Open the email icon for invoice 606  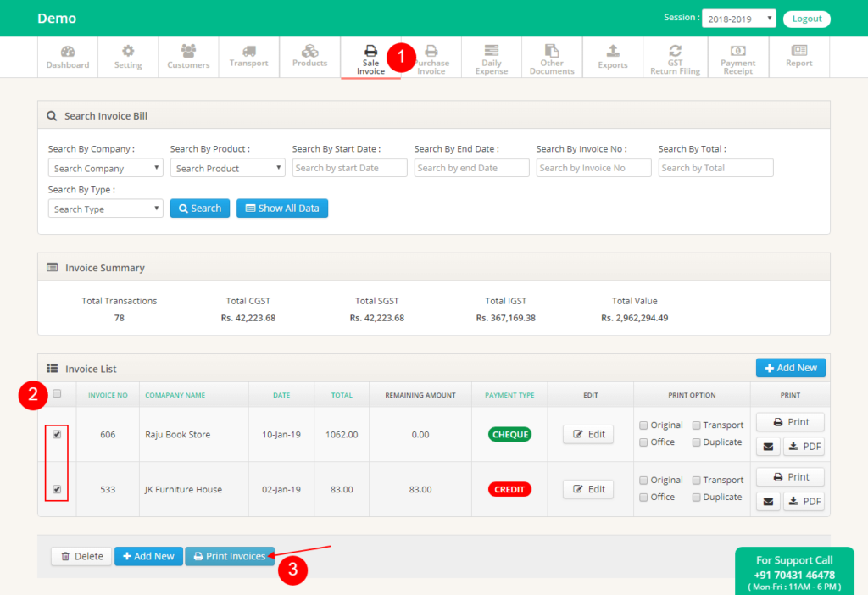(767, 446)
